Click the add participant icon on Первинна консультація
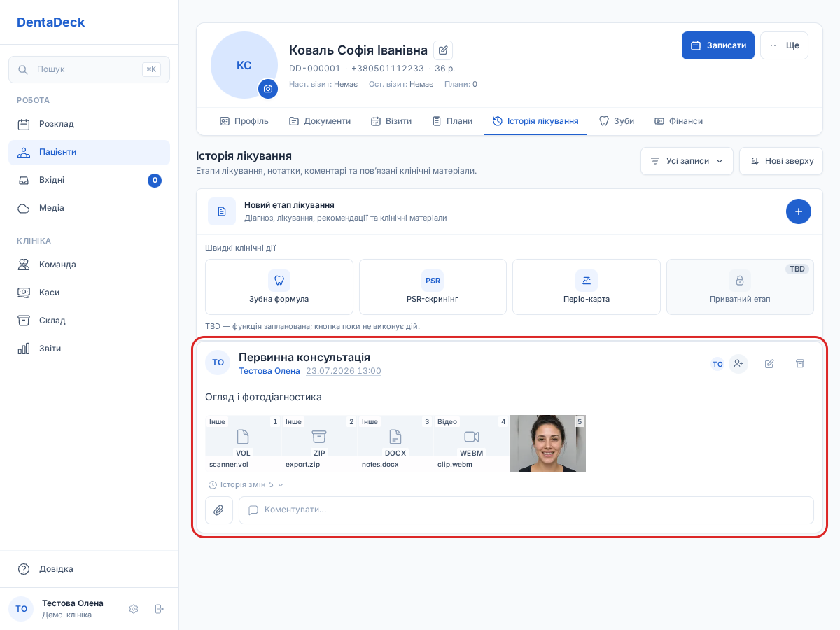This screenshot has height=630, width=840. coord(738,364)
